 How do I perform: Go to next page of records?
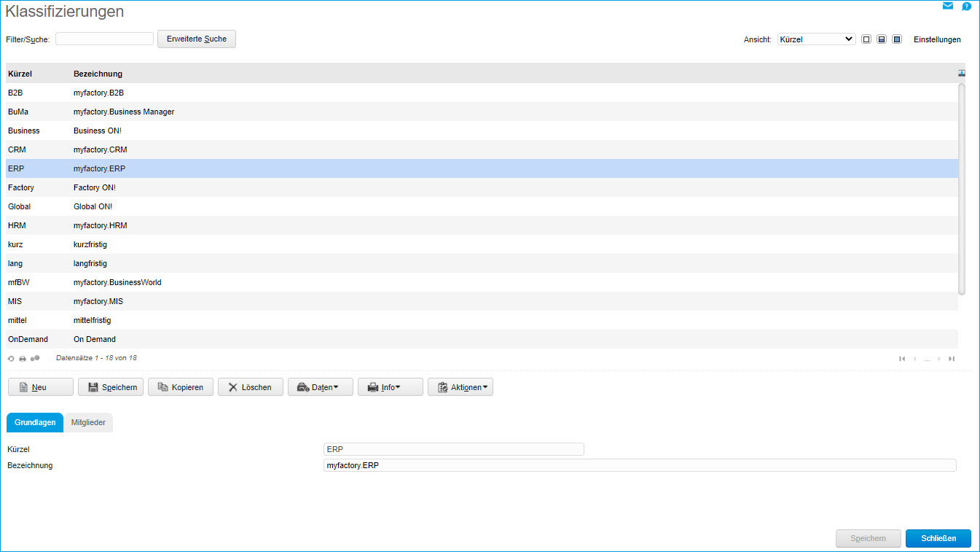(939, 359)
